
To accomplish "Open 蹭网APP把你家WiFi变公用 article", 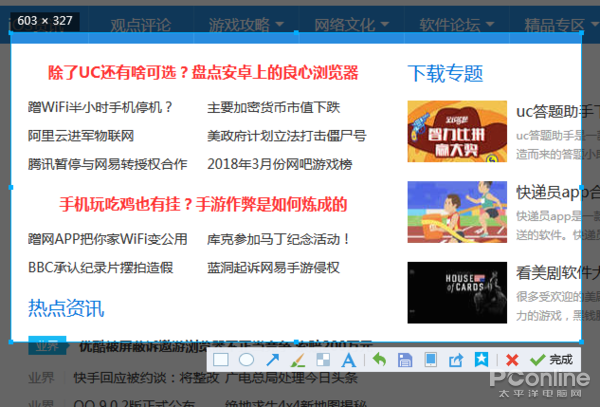I will coord(108,239).
